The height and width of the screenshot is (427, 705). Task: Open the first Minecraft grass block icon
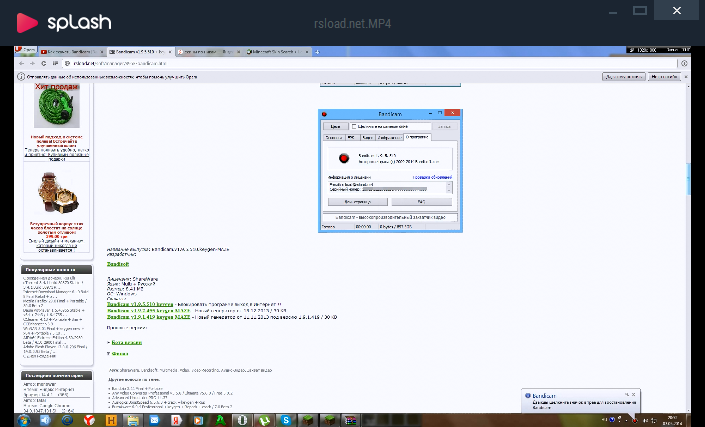coord(308,420)
